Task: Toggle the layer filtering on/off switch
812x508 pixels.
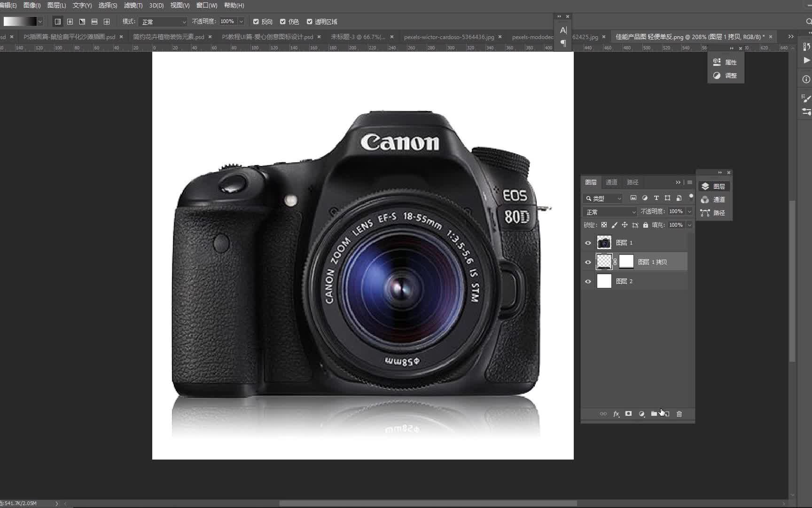Action: pyautogui.click(x=691, y=197)
